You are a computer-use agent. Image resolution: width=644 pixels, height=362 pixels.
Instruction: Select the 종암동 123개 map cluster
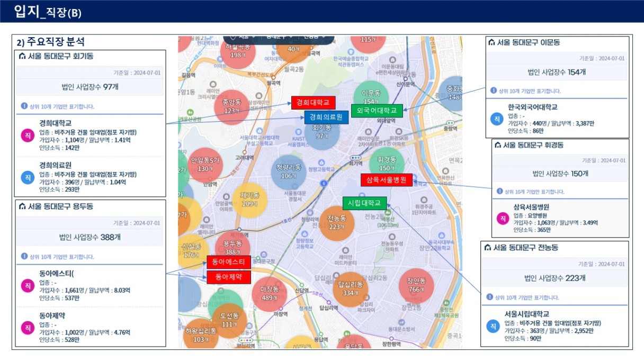pyautogui.click(x=231, y=107)
